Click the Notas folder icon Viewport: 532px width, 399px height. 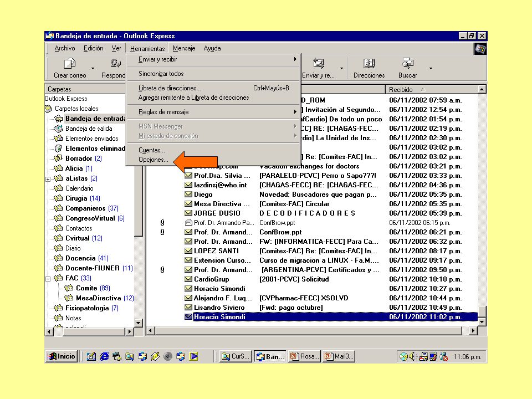click(58, 318)
